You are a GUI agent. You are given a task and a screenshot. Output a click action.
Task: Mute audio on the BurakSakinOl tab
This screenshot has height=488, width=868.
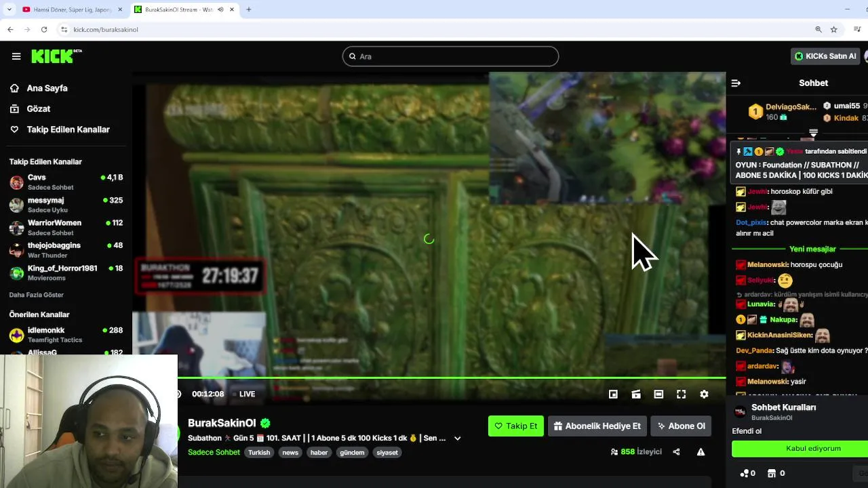tap(220, 9)
